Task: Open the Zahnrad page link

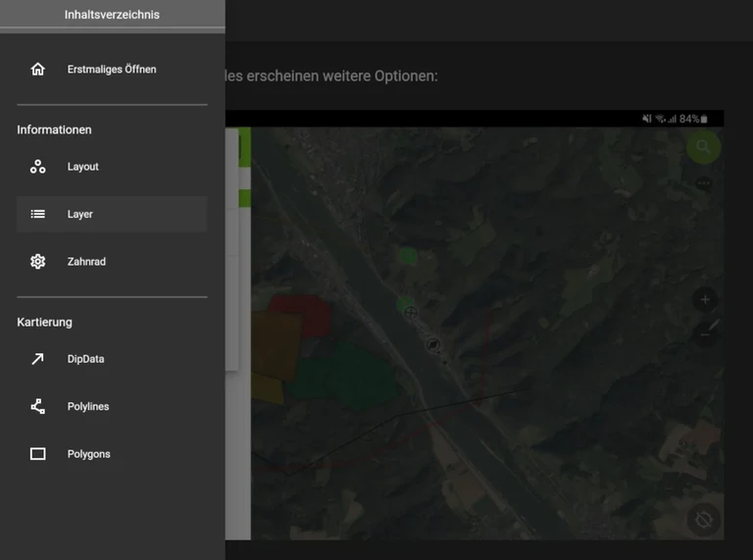Action: tap(86, 262)
